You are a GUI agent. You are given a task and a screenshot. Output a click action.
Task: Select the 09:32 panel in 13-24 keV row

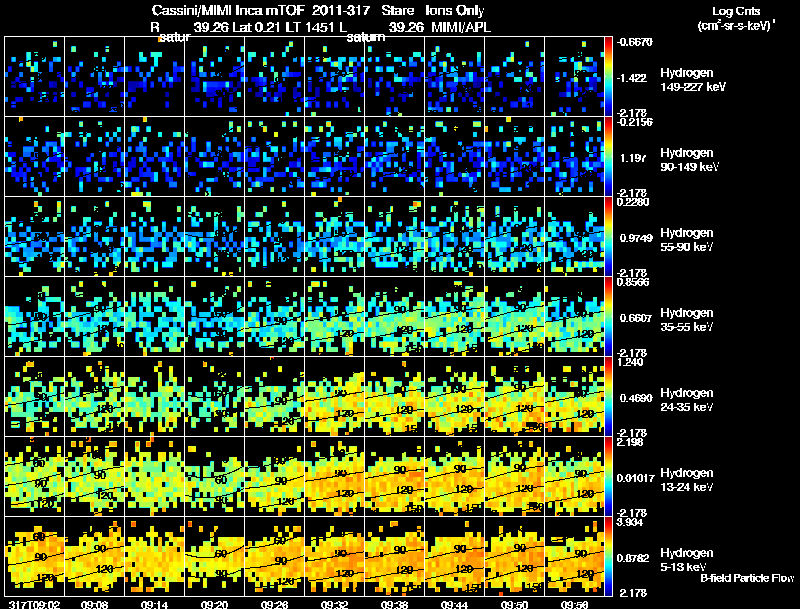[335, 476]
